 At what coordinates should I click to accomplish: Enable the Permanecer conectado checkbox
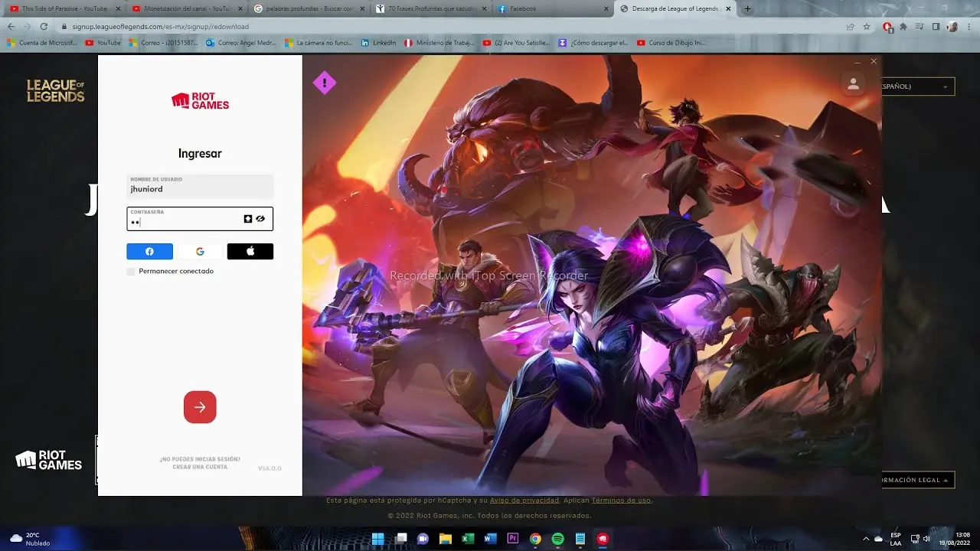[130, 271]
